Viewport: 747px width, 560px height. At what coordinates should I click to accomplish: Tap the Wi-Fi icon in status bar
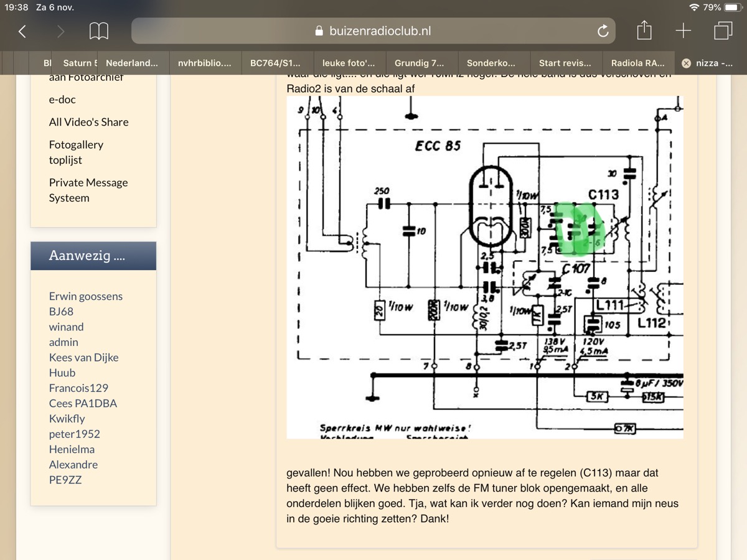coord(694,7)
